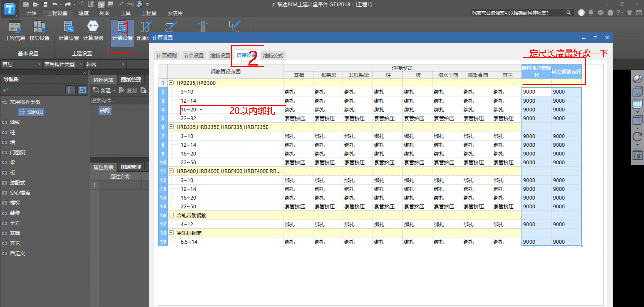
Task: Click the Save icon in quick access toolbar
Action: (45, 4)
